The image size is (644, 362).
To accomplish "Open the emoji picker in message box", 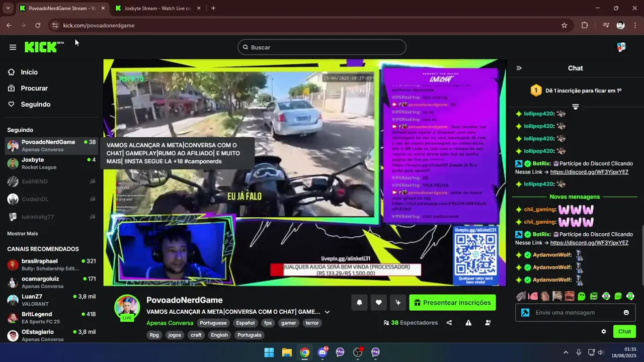I will (626, 312).
